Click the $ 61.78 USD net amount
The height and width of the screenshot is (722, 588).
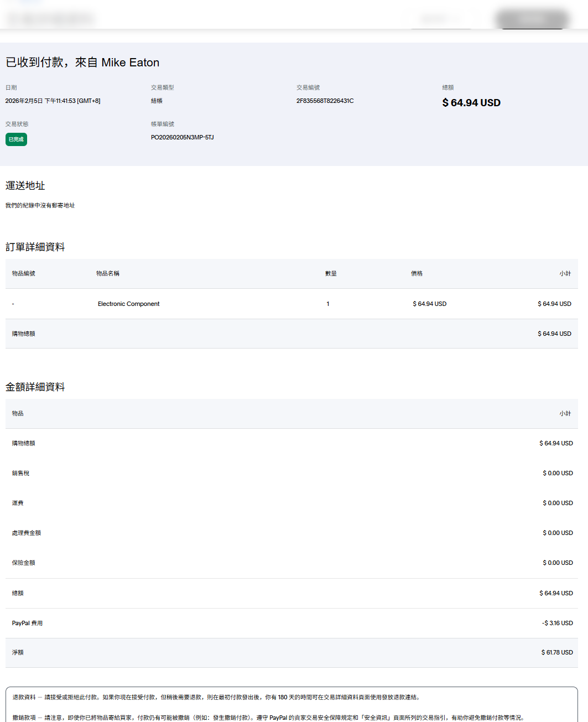pyautogui.click(x=556, y=652)
